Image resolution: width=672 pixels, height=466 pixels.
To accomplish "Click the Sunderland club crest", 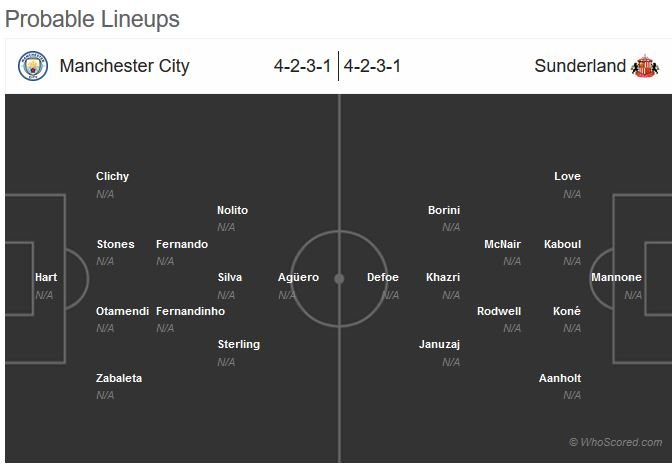I will [645, 66].
